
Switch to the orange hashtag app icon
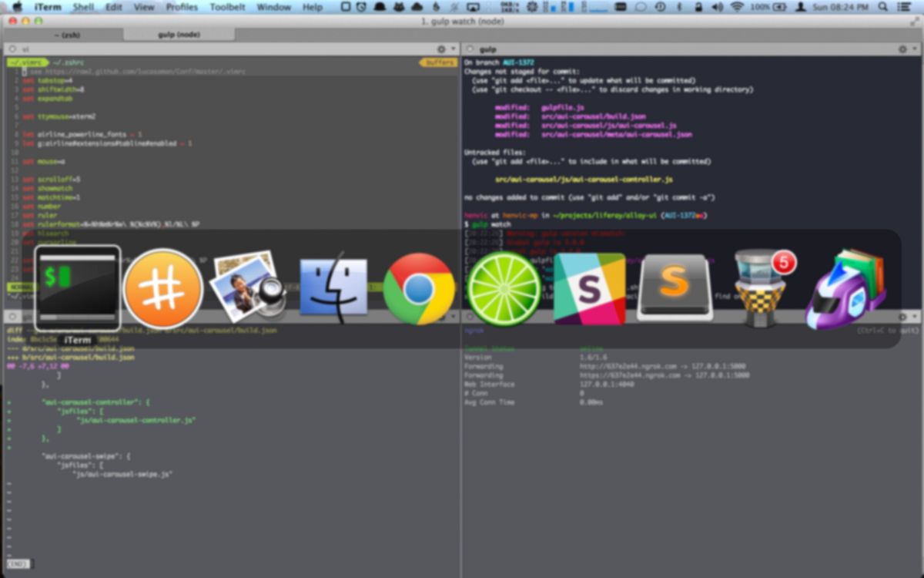tap(162, 287)
